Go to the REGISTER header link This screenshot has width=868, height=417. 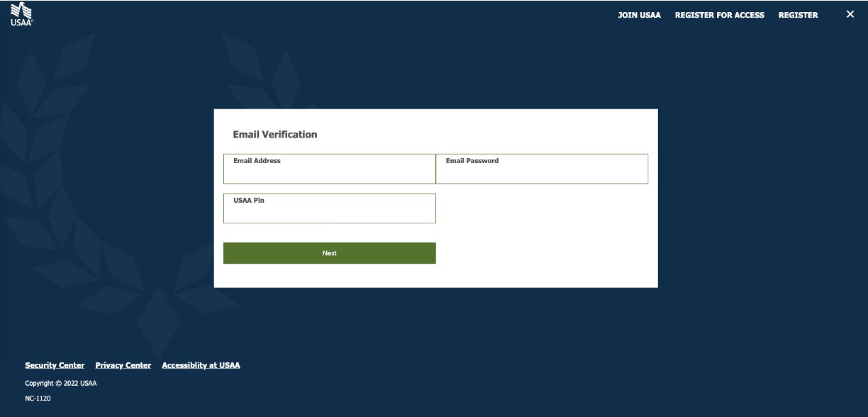798,15
